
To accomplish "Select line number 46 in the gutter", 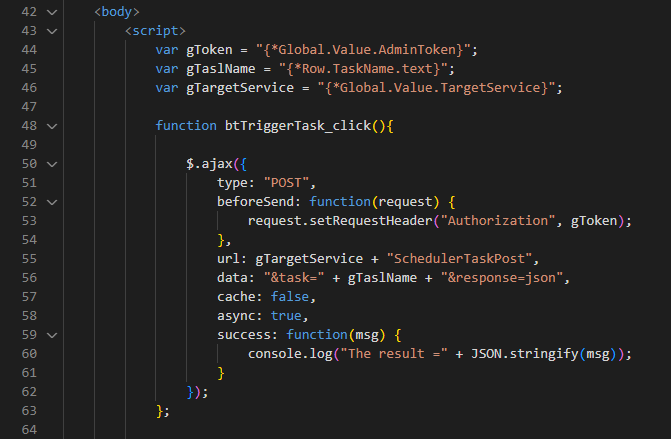I will (x=29, y=88).
